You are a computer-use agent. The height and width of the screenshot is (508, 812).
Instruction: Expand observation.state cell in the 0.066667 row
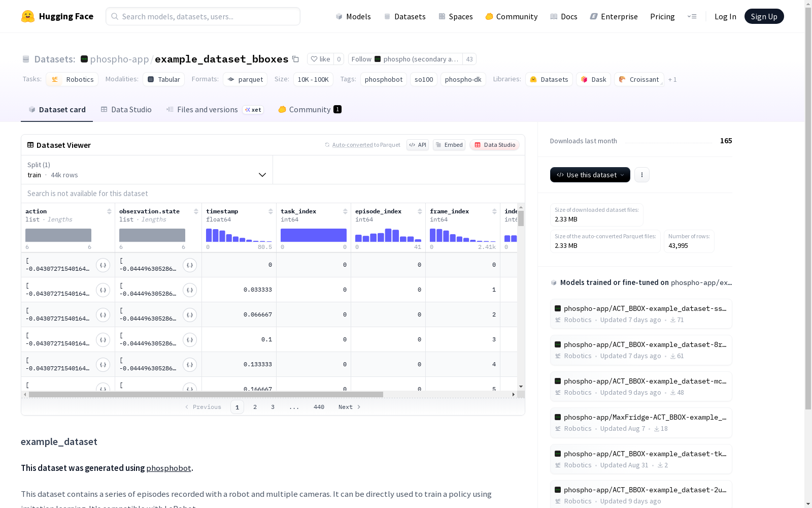coord(190,315)
